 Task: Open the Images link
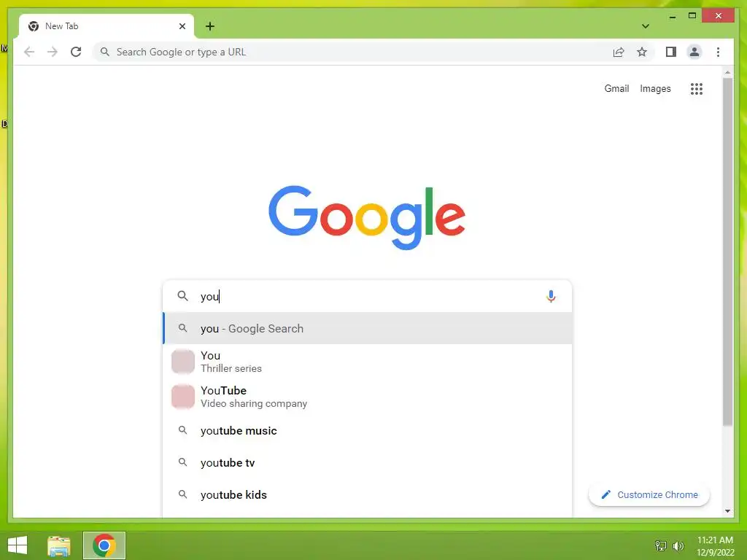[655, 88]
